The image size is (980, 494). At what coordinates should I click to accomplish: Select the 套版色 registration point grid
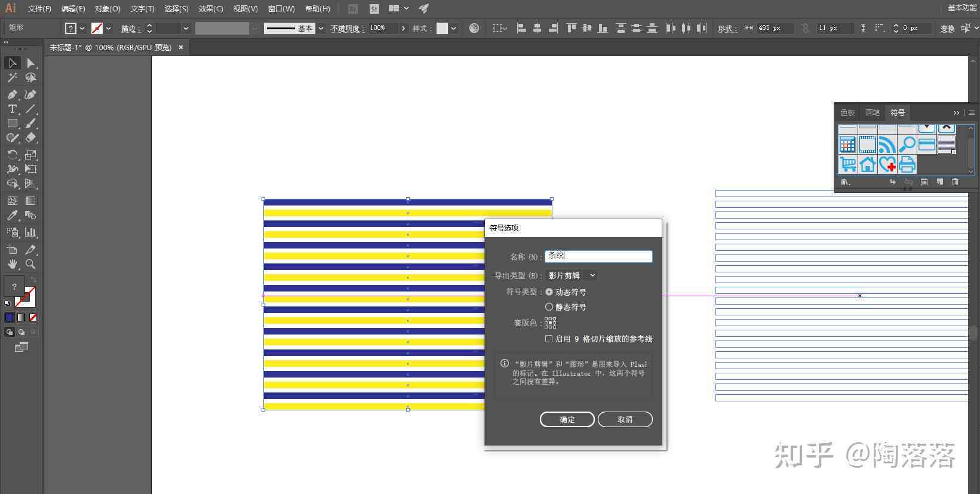tap(550, 323)
